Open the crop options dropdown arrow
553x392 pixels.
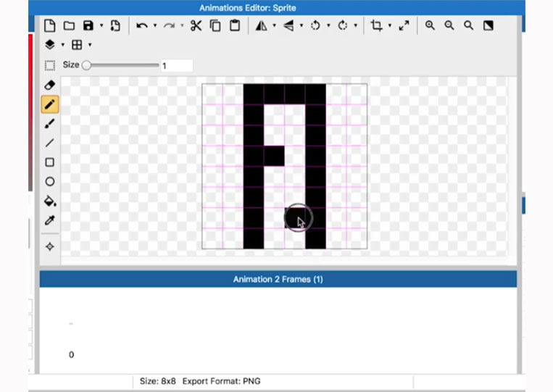pyautogui.click(x=390, y=25)
